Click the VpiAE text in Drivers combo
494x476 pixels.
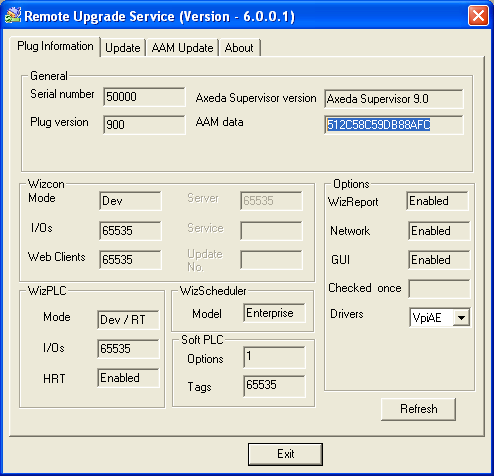click(x=427, y=318)
